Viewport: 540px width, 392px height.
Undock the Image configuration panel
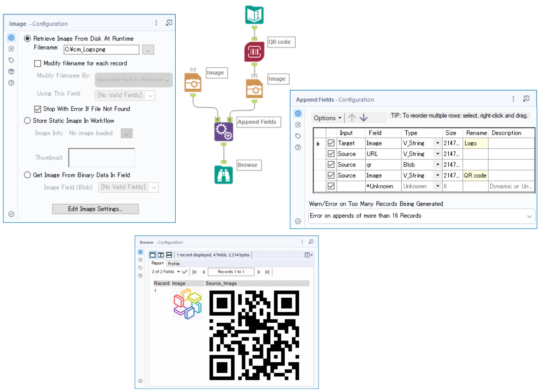pos(169,23)
